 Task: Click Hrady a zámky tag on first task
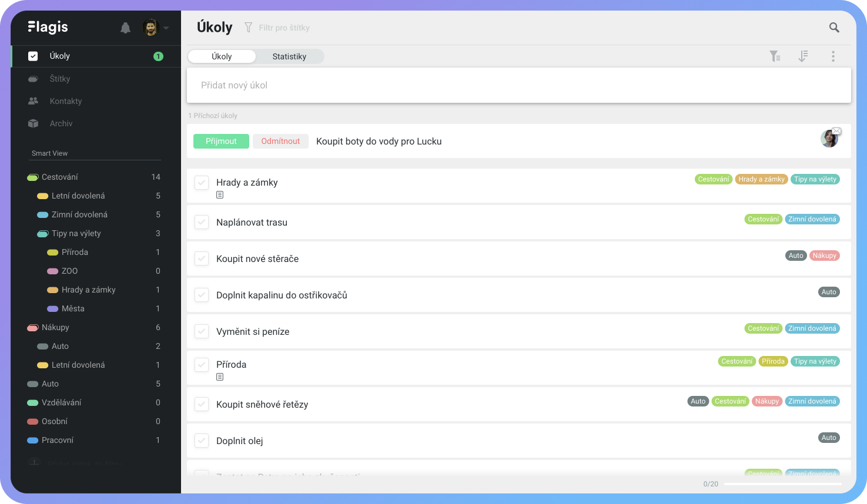[761, 179]
